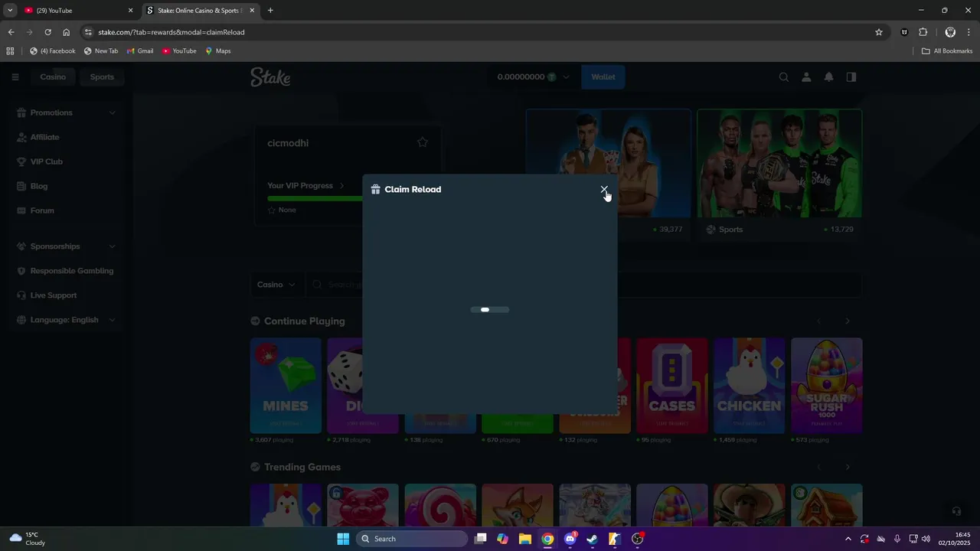Viewport: 980px width, 551px height.
Task: Click the Affiliate sidebar icon
Action: 21,137
